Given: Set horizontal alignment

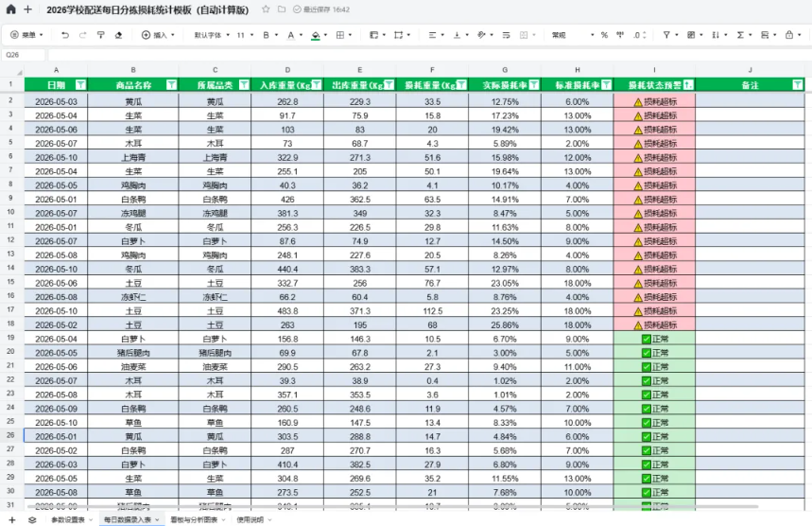Looking at the screenshot, I should point(432,35).
